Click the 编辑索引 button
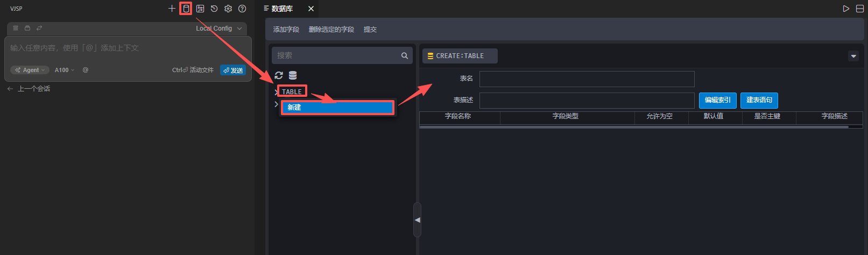The image size is (868, 255). (x=718, y=100)
